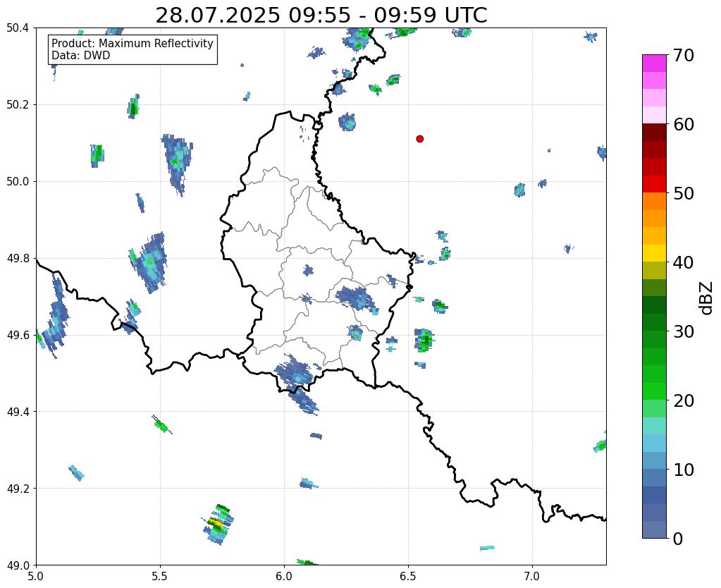Click the 49.4 latitude tick label

[18, 411]
